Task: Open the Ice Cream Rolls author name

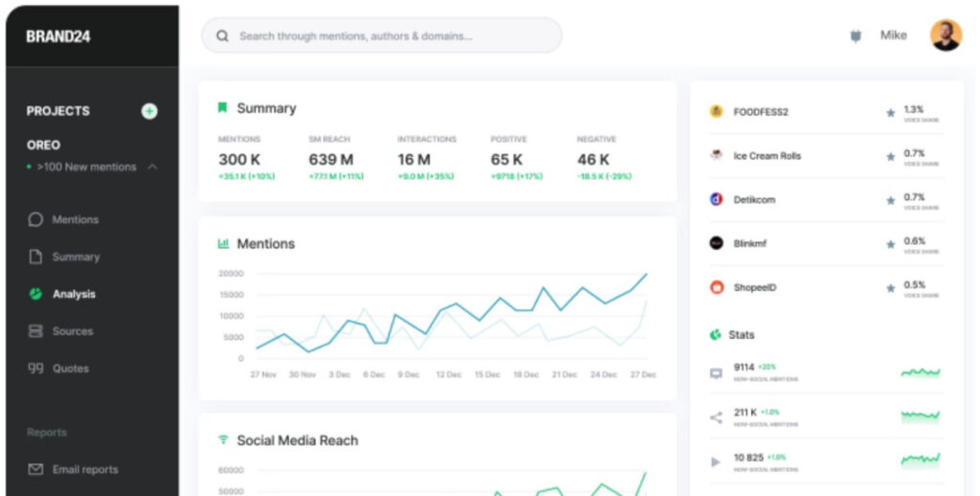Action: (x=767, y=156)
